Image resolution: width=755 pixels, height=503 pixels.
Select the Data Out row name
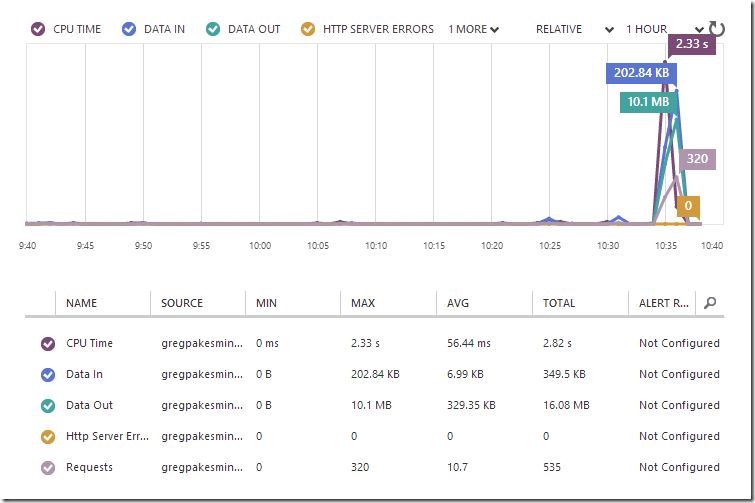89,405
